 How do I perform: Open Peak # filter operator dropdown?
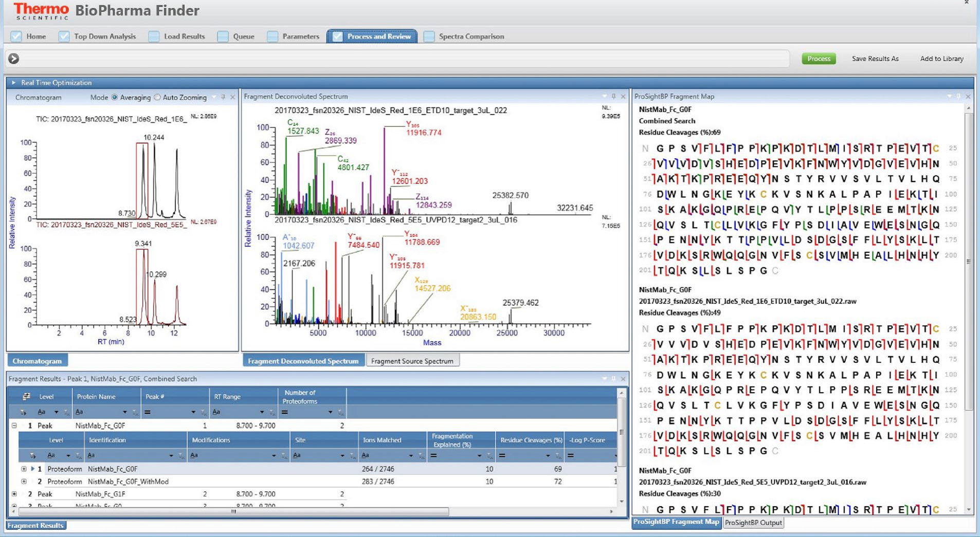[193, 412]
